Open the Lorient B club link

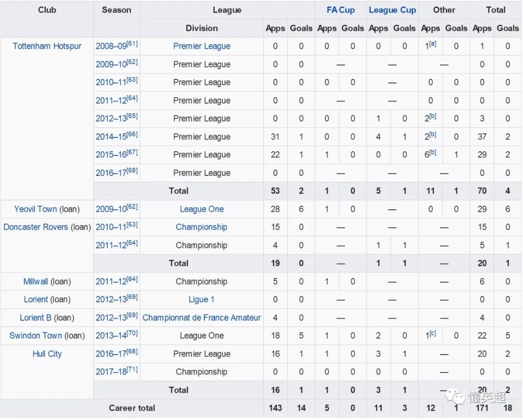click(x=35, y=318)
